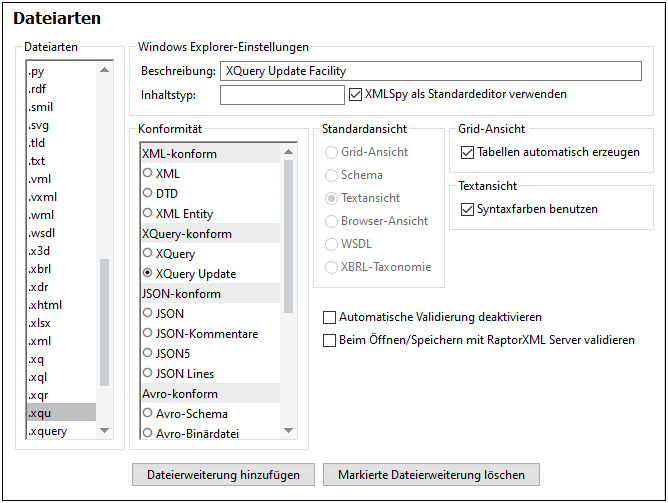668x503 pixels.
Task: Enable Automatische Validierung deaktivieren
Action: (x=329, y=317)
